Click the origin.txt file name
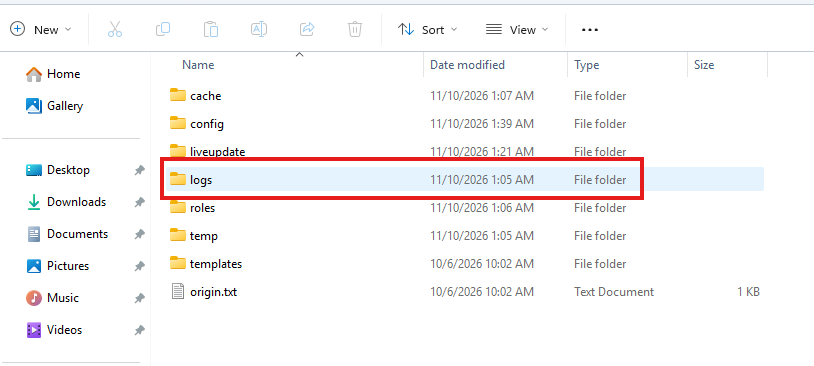The height and width of the screenshot is (366, 814). click(x=213, y=292)
